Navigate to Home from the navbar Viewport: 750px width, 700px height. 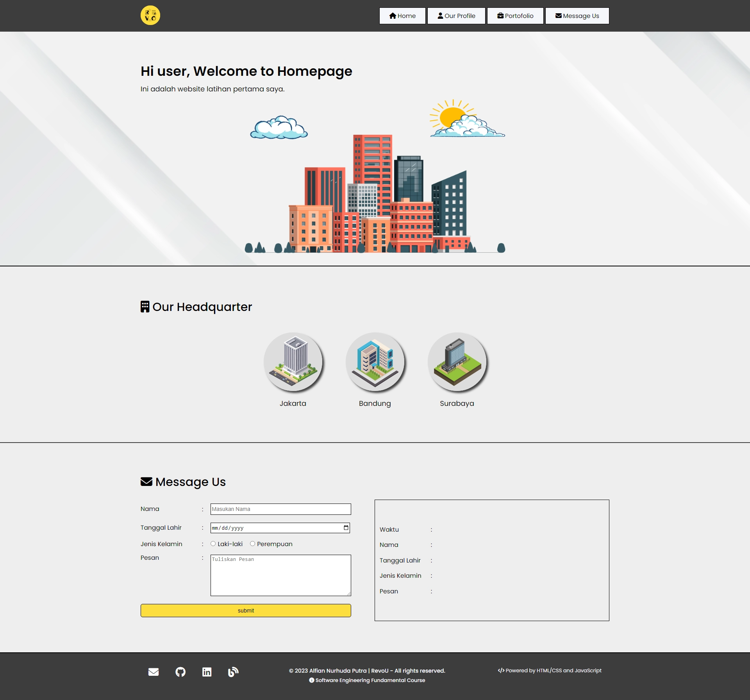pos(402,16)
